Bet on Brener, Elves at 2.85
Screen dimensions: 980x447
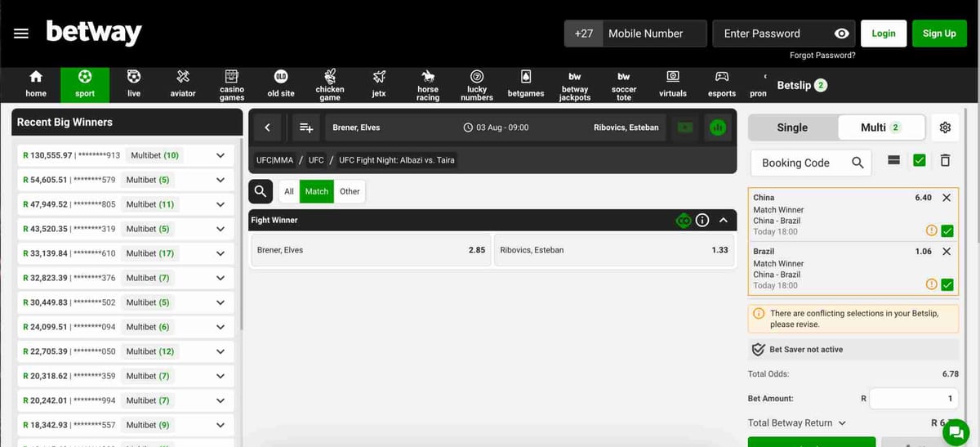tap(371, 250)
